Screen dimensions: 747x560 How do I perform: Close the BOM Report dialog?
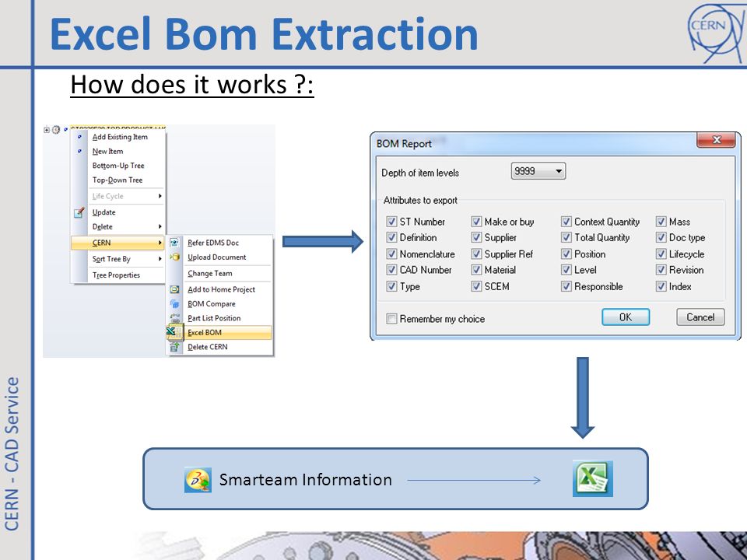click(716, 140)
